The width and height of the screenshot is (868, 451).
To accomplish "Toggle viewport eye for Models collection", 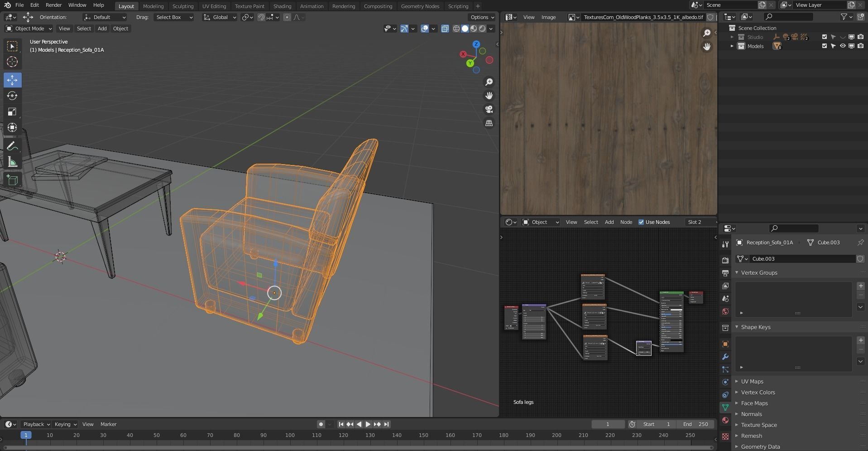I will [x=843, y=46].
